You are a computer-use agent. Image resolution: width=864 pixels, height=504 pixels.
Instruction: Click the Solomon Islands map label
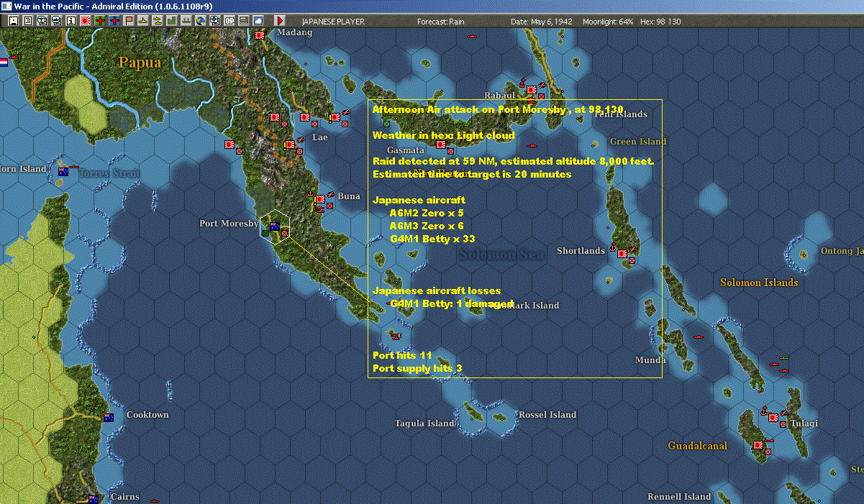click(759, 283)
